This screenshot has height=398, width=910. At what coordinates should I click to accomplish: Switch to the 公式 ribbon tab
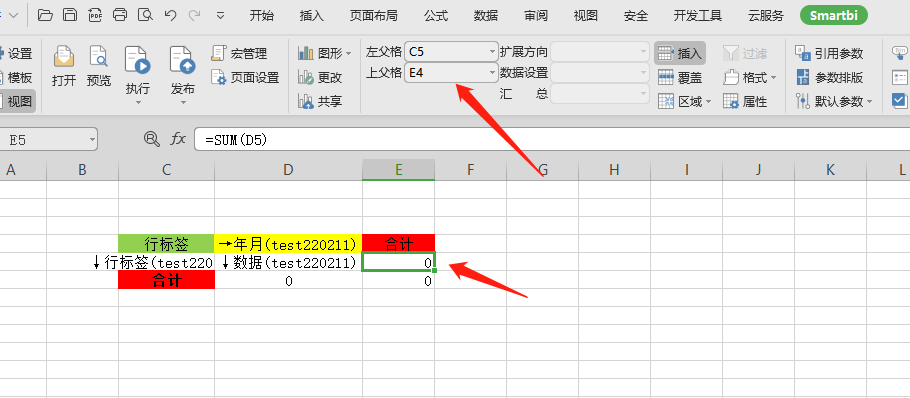click(x=436, y=16)
